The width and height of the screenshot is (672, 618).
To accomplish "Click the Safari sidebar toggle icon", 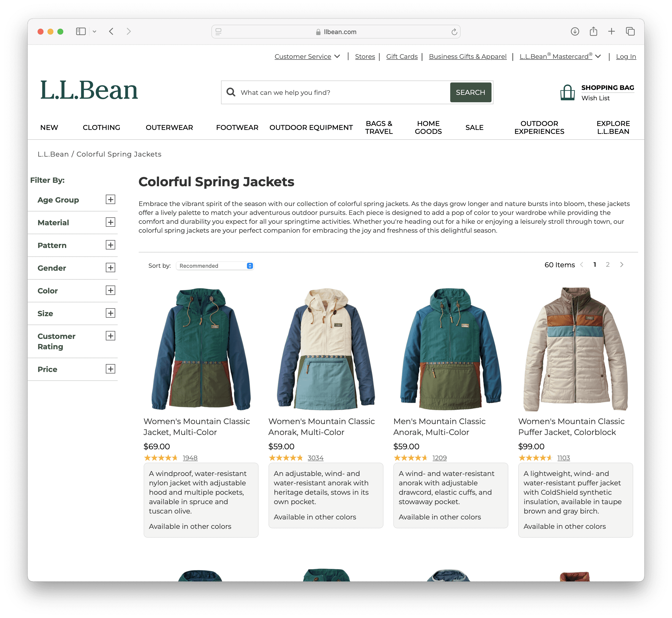I will click(x=81, y=31).
